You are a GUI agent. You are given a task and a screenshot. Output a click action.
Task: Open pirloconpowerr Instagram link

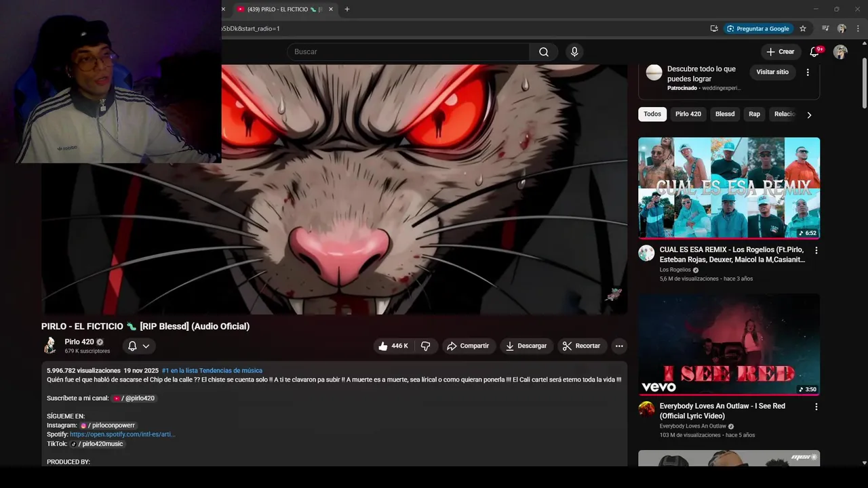pyautogui.click(x=108, y=426)
